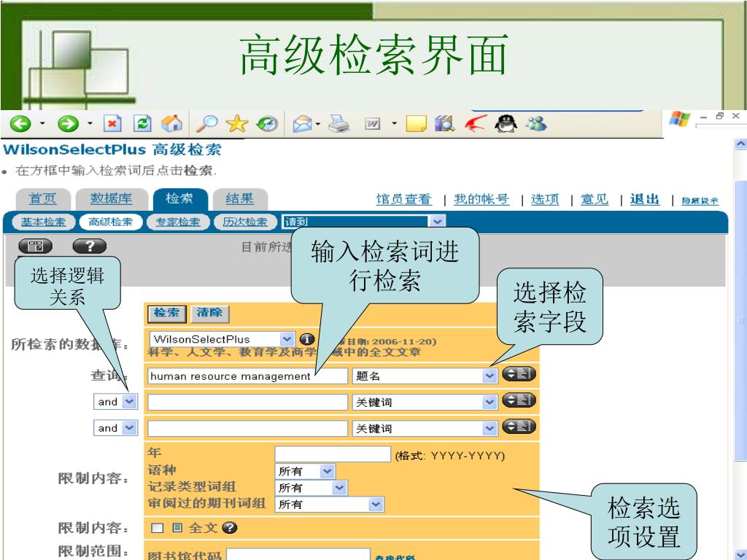Open the 我的帐号 link
The image size is (747, 560).
pyautogui.click(x=481, y=199)
